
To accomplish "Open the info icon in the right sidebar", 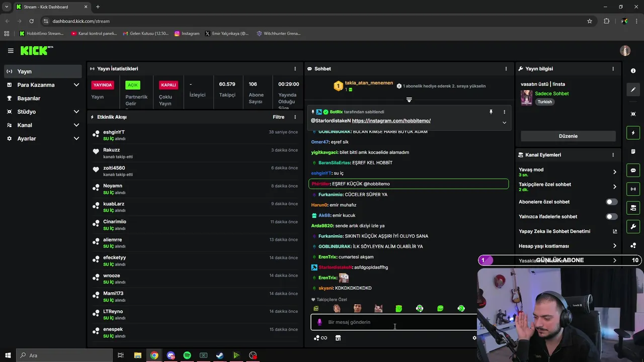I will click(633, 71).
